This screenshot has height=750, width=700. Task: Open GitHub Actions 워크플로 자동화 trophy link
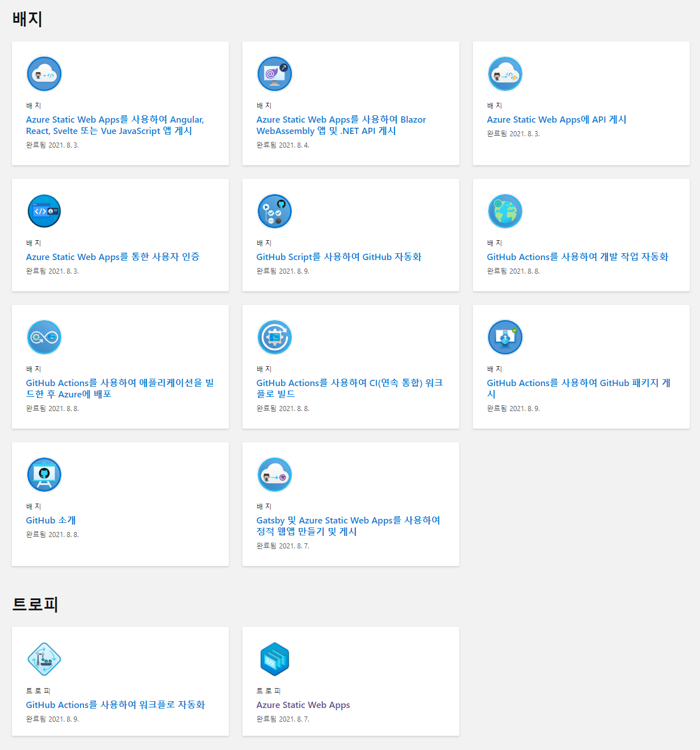coord(115,705)
